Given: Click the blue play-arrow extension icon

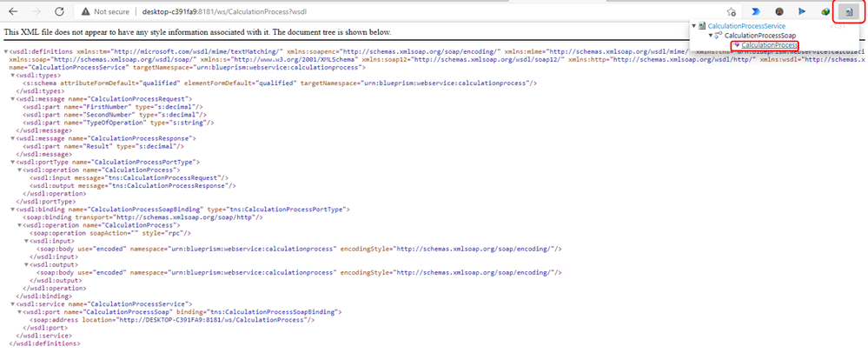Looking at the screenshot, I should (x=802, y=11).
